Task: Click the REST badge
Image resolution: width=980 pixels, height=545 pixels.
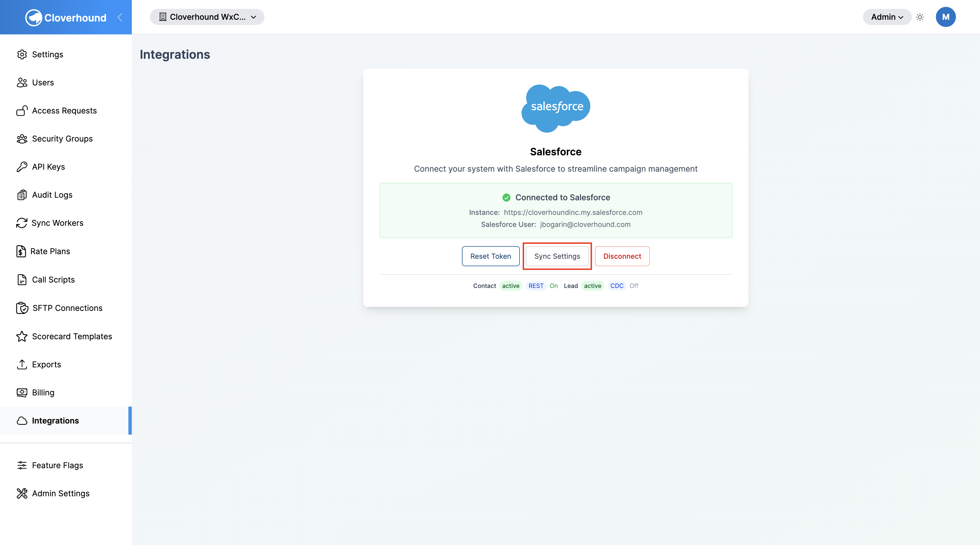Action: point(536,286)
